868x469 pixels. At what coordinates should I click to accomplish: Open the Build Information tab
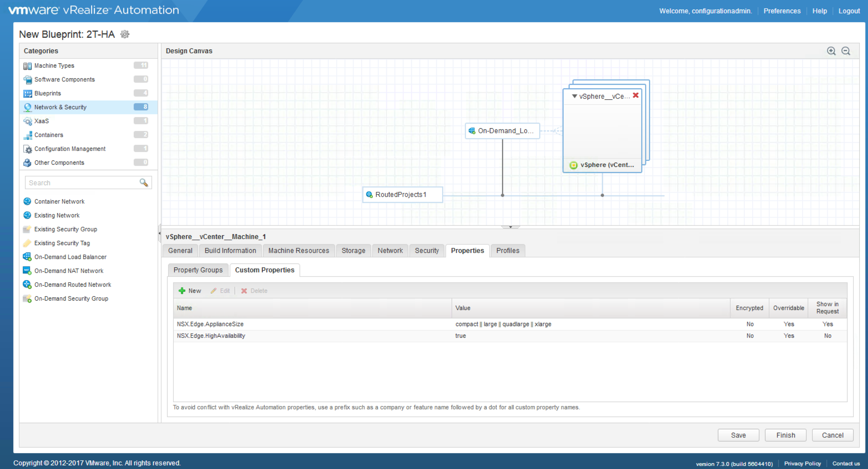click(x=230, y=251)
